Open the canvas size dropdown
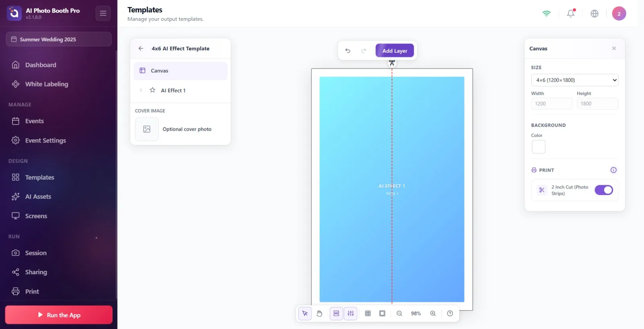Viewport: 644px width, 329px height. [x=575, y=80]
